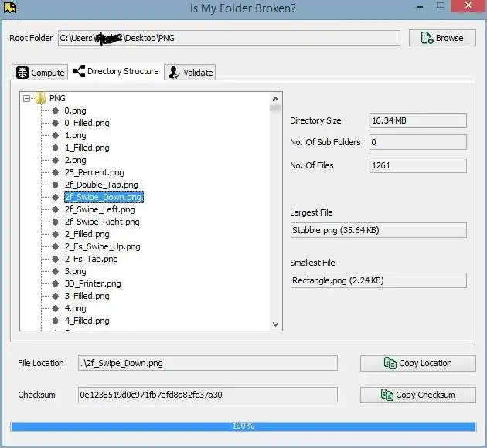Click the Copy Checksum clipboard icon
Image resolution: width=487 pixels, height=448 pixels.
point(387,395)
